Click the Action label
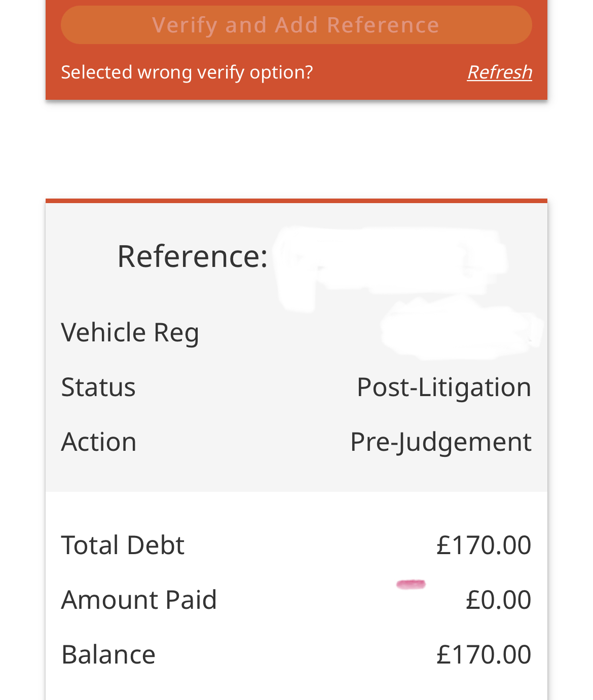The width and height of the screenshot is (593, 700). tap(99, 442)
